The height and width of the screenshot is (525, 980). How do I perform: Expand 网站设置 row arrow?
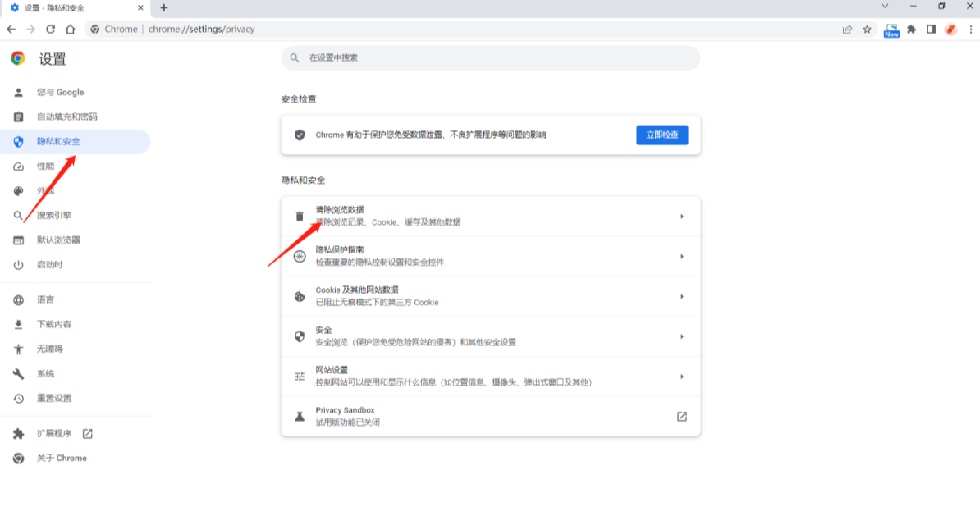[x=682, y=377]
